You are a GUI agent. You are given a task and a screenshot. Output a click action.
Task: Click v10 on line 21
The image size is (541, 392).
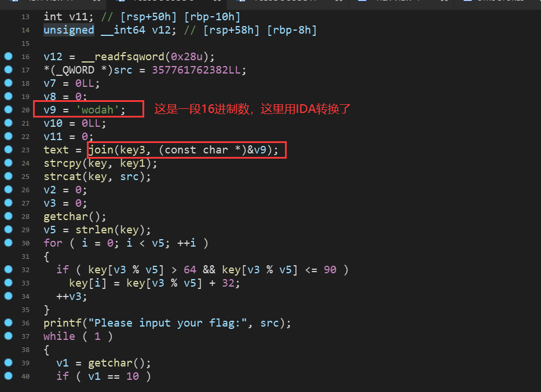point(53,123)
